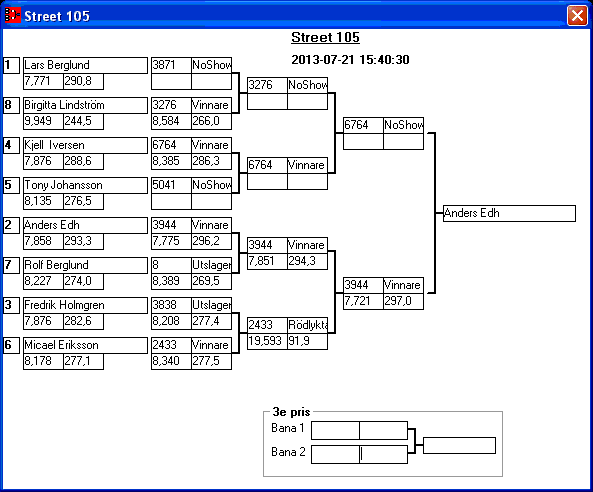Select the Rolf Berglund name box
593x492 pixels.
(x=85, y=265)
